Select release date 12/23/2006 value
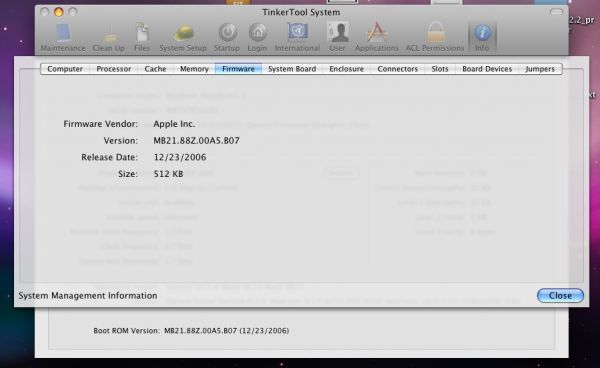The height and width of the screenshot is (368, 600). pyautogui.click(x=180, y=157)
